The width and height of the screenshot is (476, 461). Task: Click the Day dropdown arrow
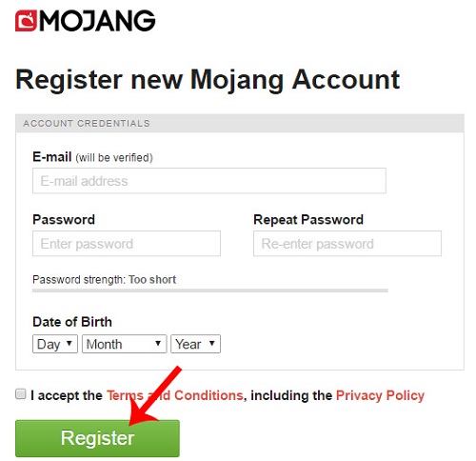pos(69,343)
